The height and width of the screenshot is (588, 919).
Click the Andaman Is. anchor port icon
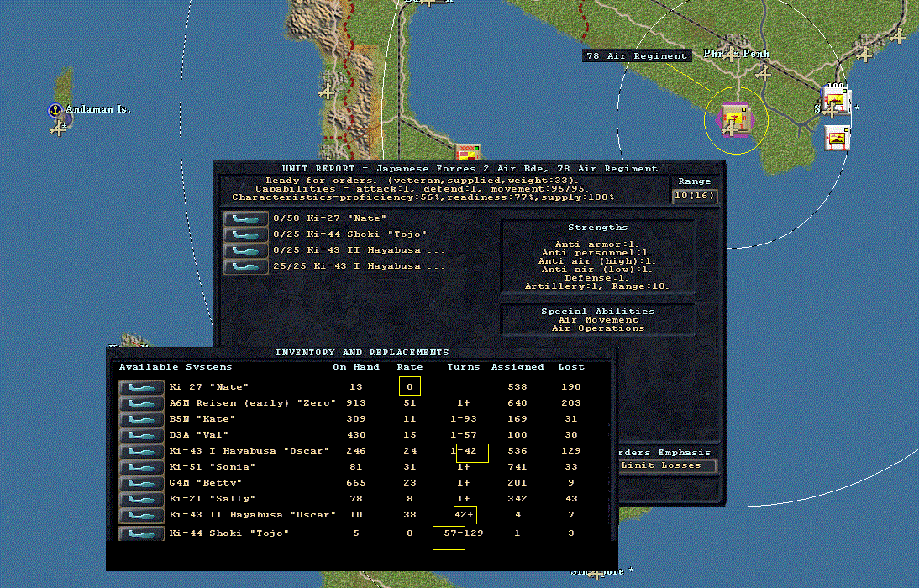click(55, 110)
